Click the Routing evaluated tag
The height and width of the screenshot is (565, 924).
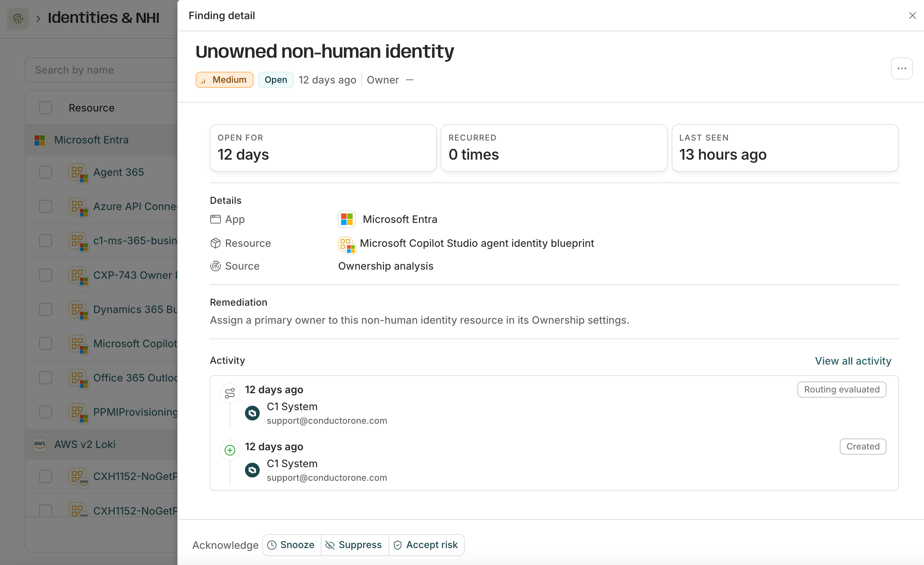[x=842, y=390]
